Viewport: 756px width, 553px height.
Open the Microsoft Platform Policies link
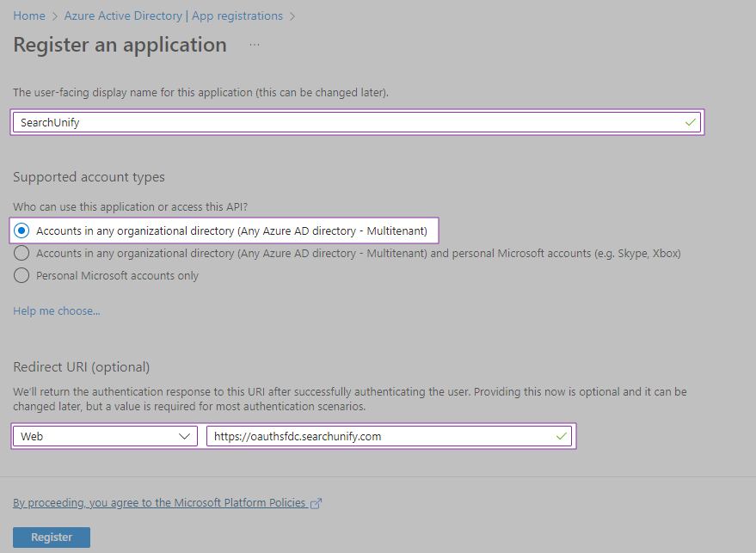[159, 502]
